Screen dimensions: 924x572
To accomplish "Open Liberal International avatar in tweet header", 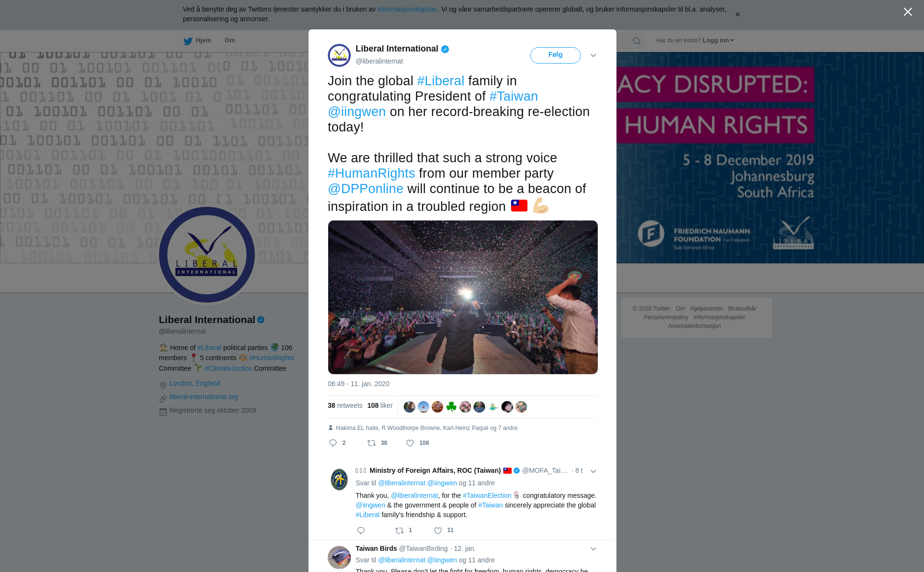I will pos(339,55).
